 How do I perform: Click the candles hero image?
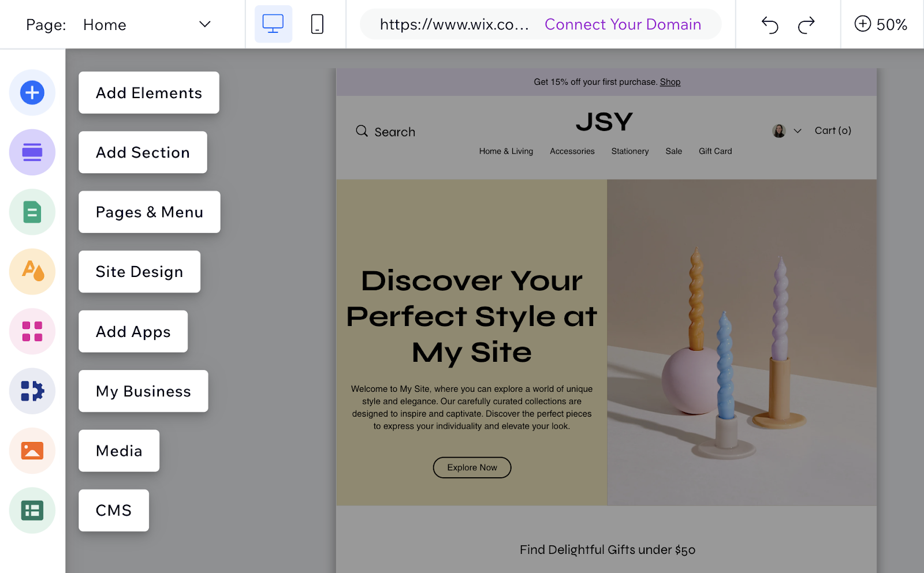pos(742,342)
